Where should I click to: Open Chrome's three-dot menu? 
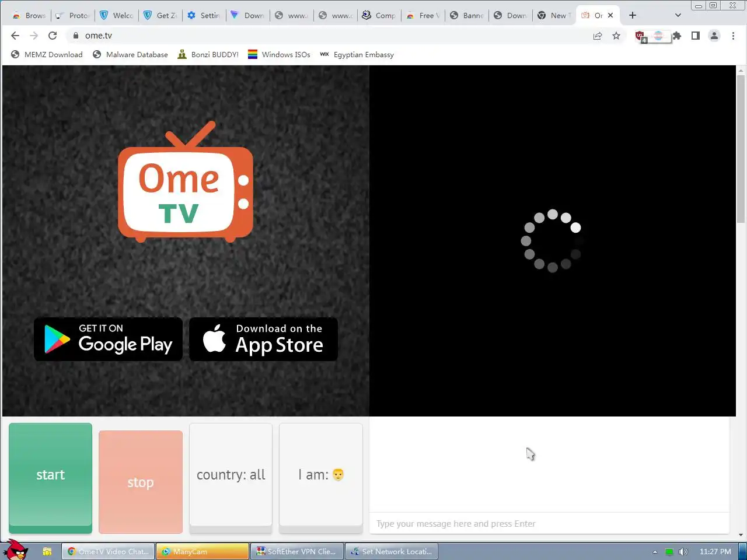pos(733,36)
